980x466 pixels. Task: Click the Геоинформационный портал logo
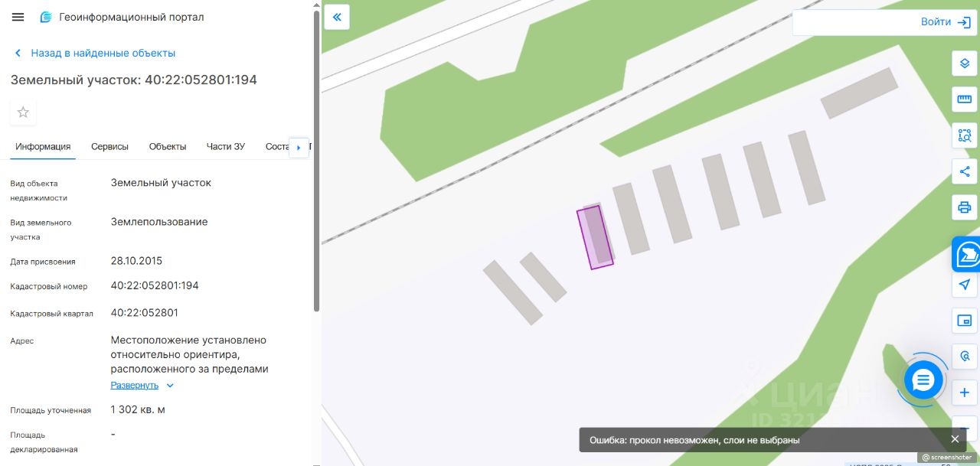click(122, 17)
